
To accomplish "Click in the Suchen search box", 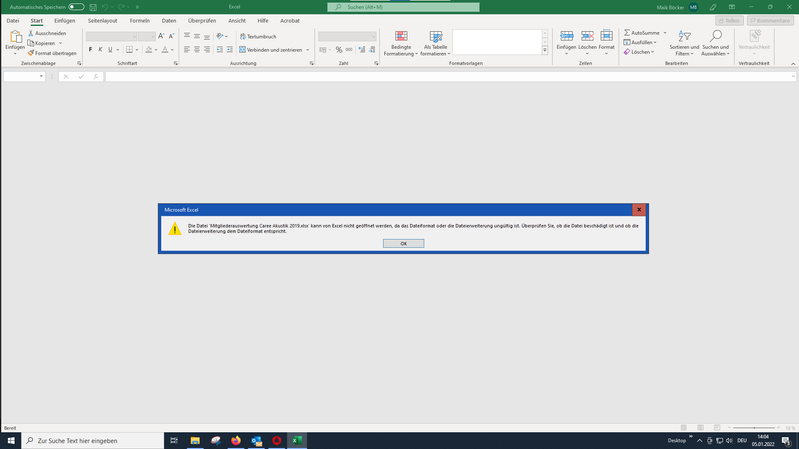I will 403,7.
